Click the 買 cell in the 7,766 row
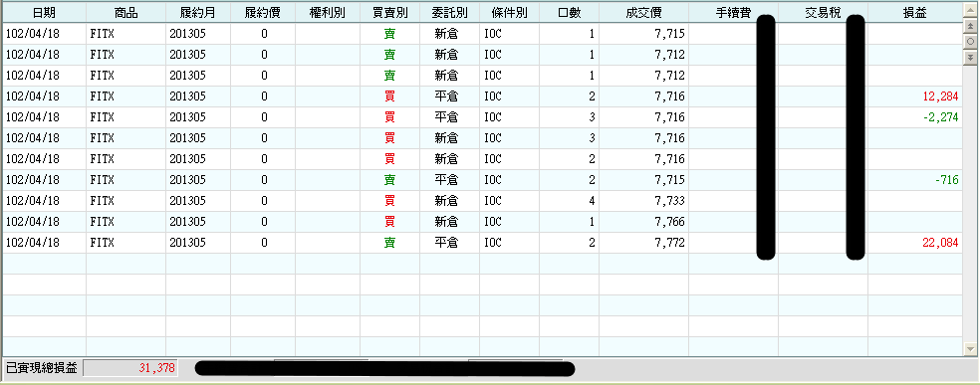980x385 pixels. [x=389, y=222]
